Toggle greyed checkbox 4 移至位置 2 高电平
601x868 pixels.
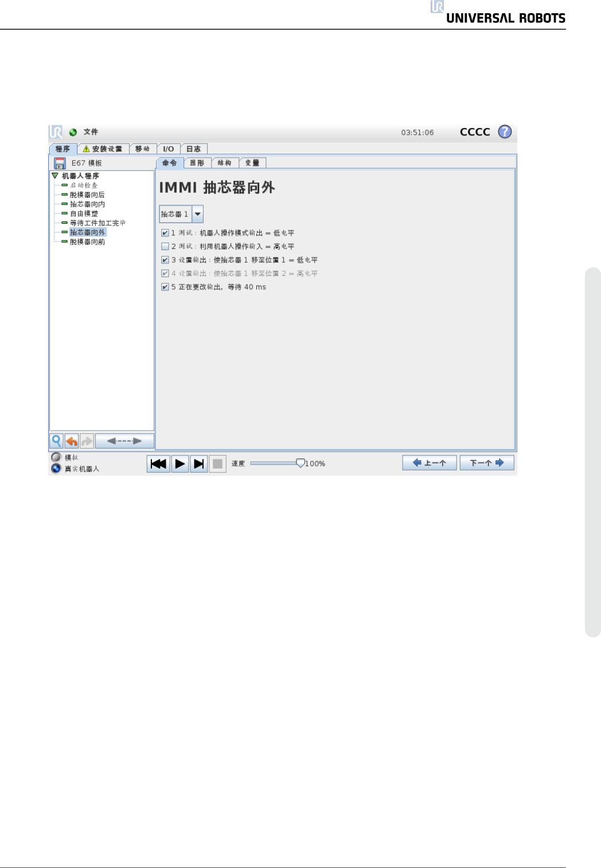click(x=165, y=273)
